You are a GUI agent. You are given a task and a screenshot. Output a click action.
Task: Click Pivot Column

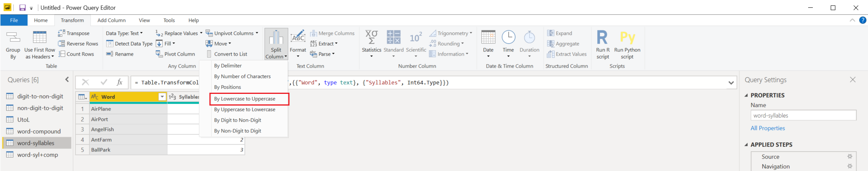click(x=175, y=54)
